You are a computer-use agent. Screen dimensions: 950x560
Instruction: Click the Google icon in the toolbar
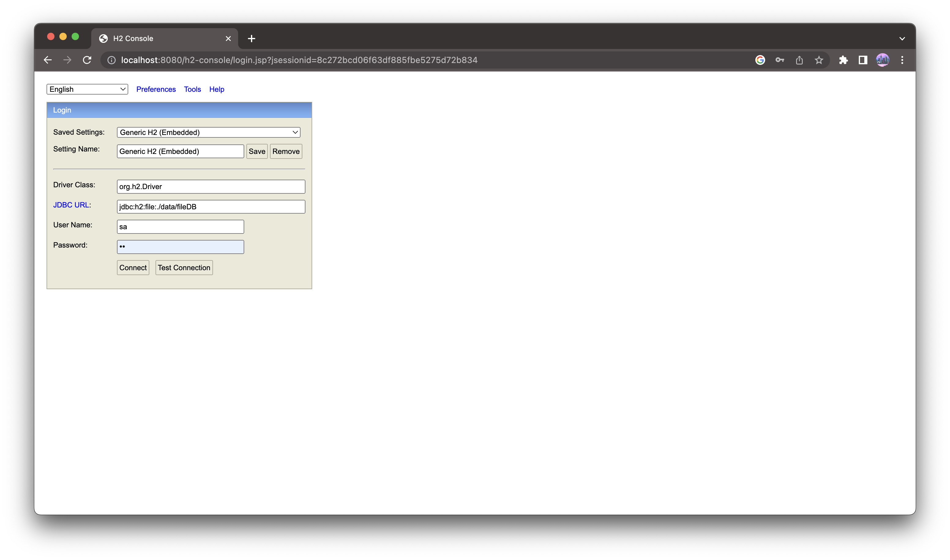[x=760, y=60]
